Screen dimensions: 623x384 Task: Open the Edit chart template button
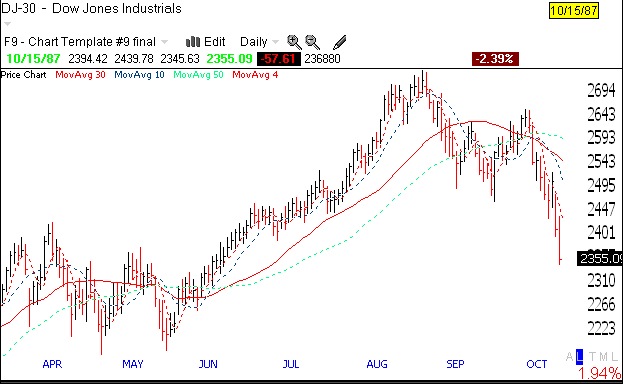pos(215,42)
